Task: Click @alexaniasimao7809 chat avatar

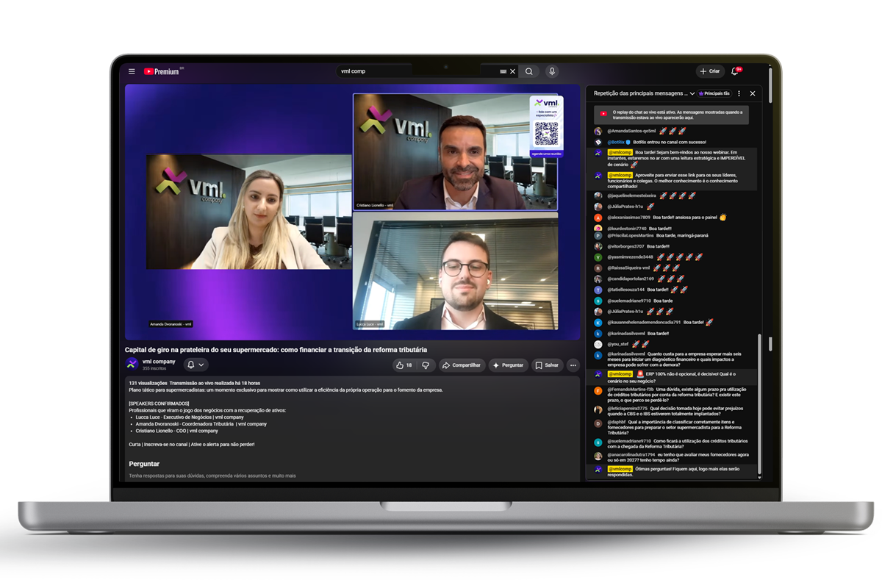Action: click(598, 218)
